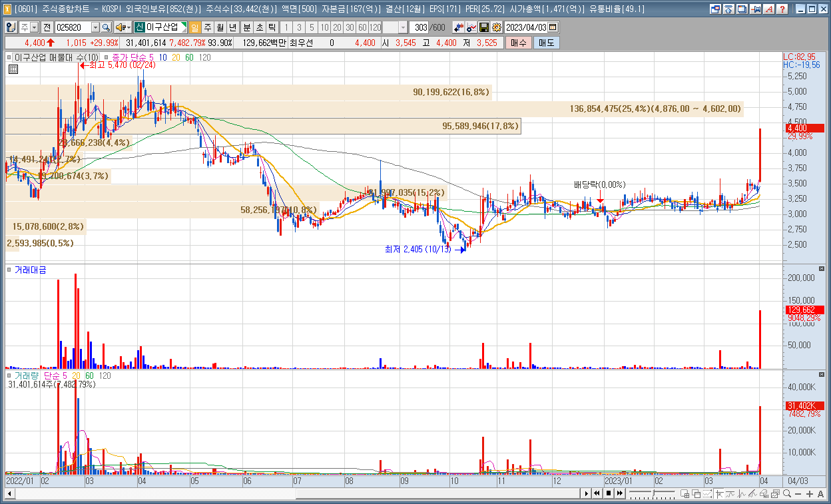This screenshot has height=504, width=831.
Task: Click the stock code input field 025820
Action: [x=73, y=27]
